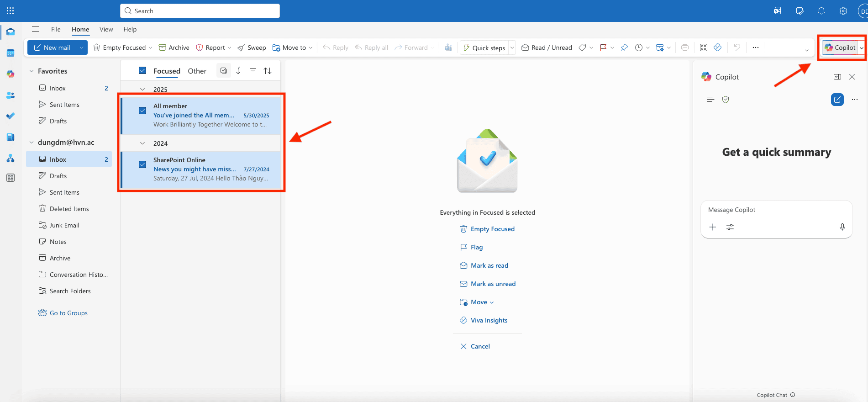The height and width of the screenshot is (402, 868).
Task: Expand the Empty Focused dropdown arrow
Action: coord(151,48)
